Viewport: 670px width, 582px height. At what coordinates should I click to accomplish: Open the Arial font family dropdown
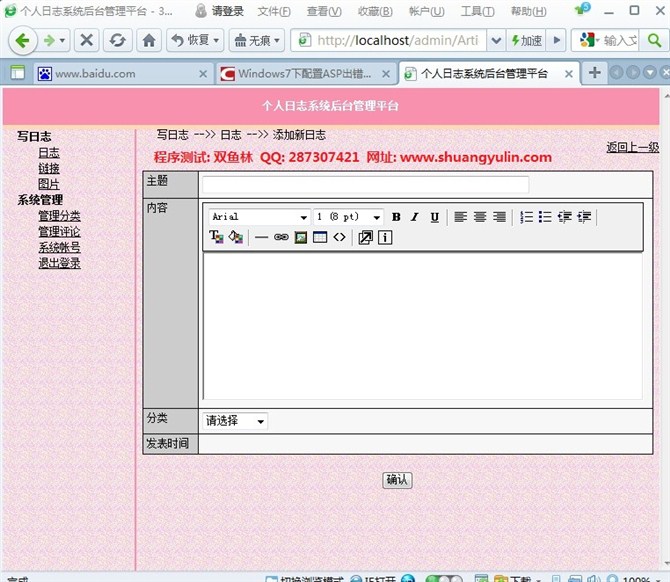coord(259,217)
